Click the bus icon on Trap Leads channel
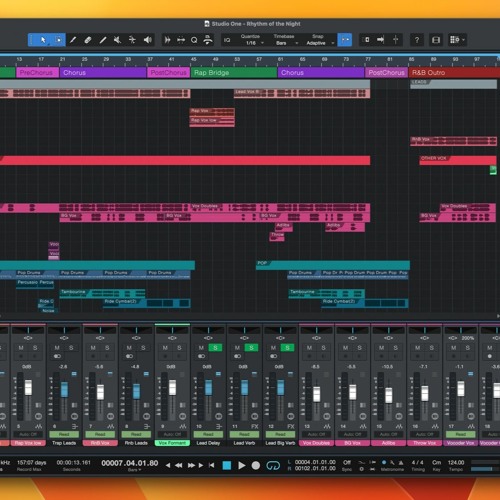 [x=75, y=426]
